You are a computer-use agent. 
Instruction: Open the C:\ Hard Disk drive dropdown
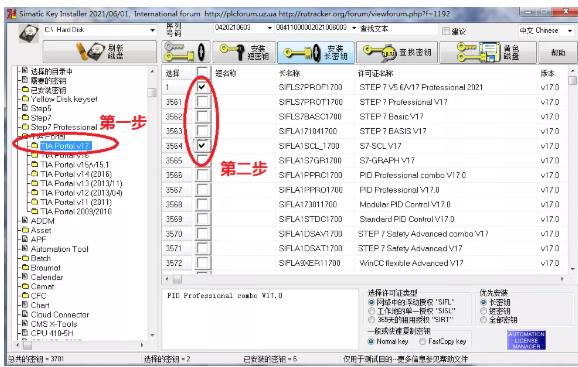[152, 30]
